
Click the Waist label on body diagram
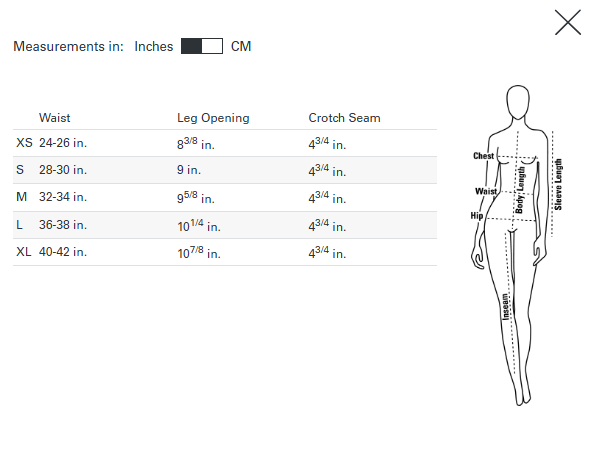(486, 191)
